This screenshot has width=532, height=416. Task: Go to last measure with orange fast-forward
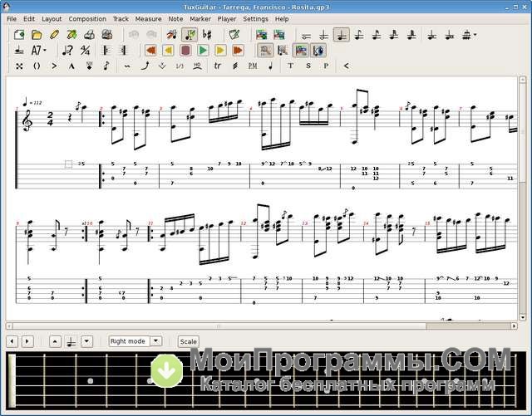coord(238,51)
